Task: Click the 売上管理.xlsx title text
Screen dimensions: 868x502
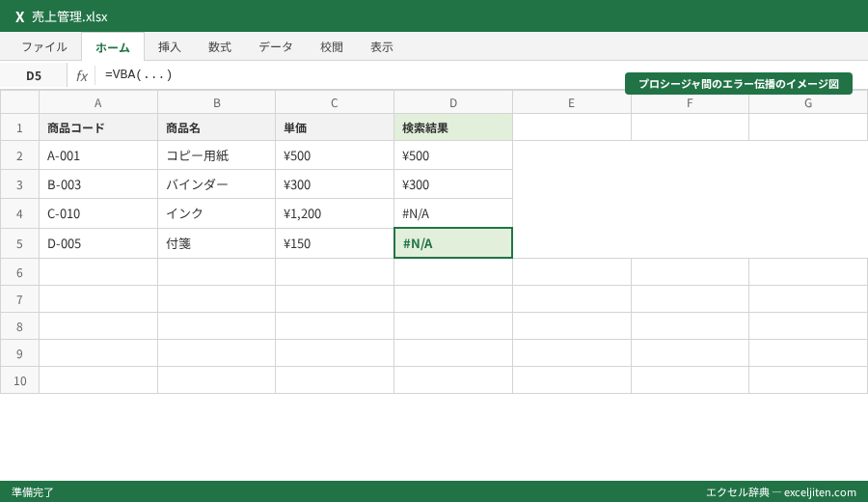Action: pos(69,16)
